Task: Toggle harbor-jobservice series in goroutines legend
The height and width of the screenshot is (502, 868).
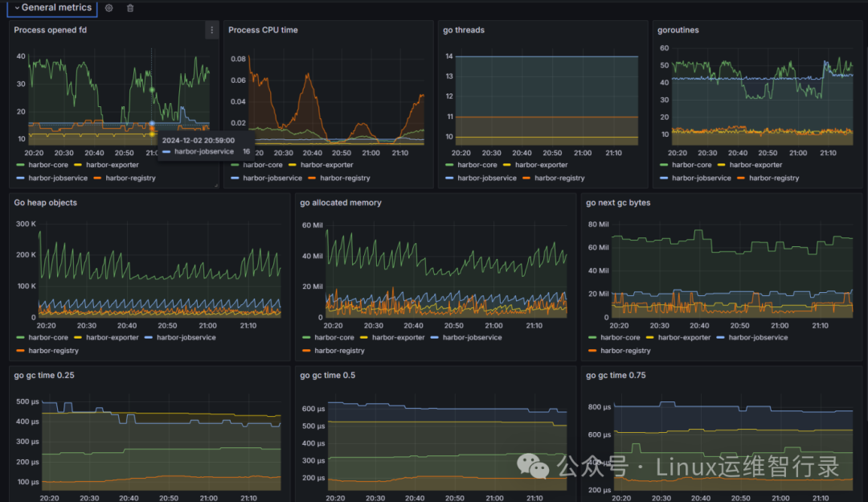Action: [x=702, y=178]
